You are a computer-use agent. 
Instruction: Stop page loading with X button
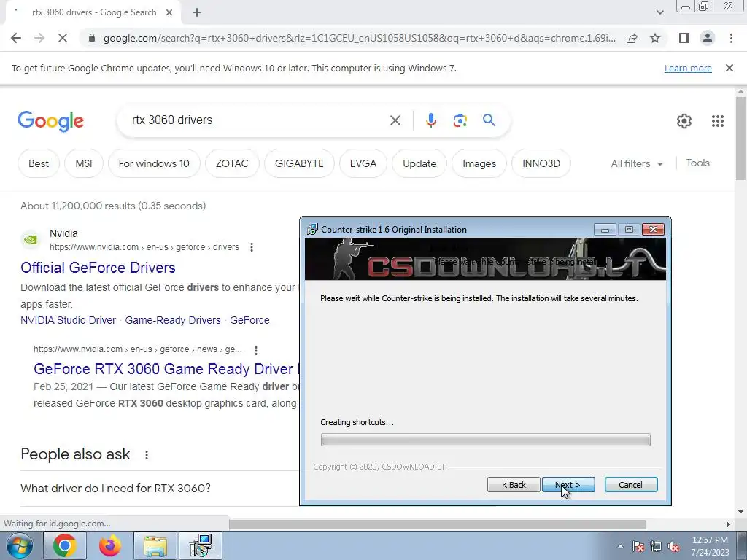pos(63,38)
